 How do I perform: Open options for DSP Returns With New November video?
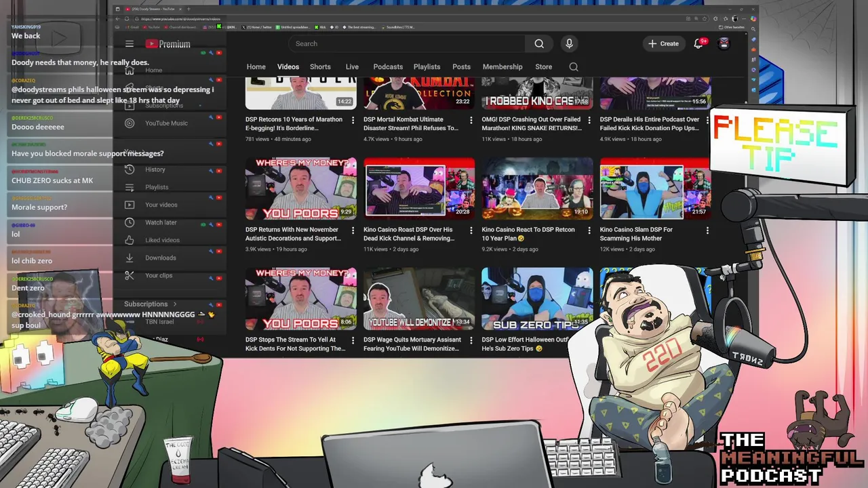(353, 230)
